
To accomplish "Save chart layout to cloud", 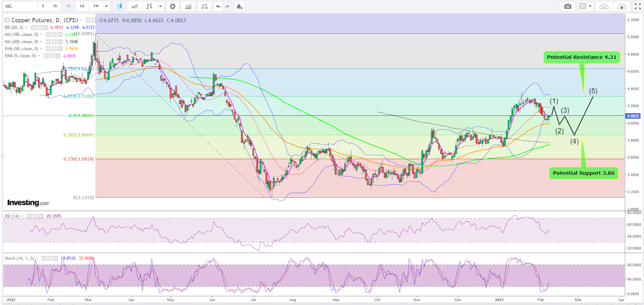I will (621, 6).
